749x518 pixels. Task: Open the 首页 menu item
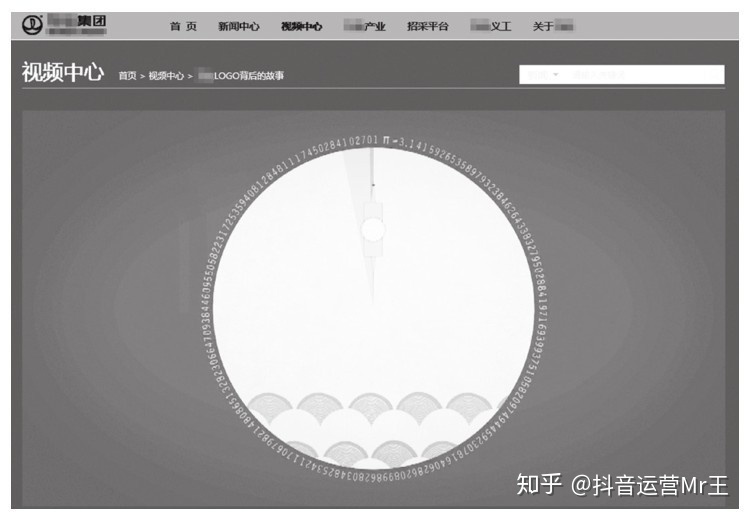point(183,26)
